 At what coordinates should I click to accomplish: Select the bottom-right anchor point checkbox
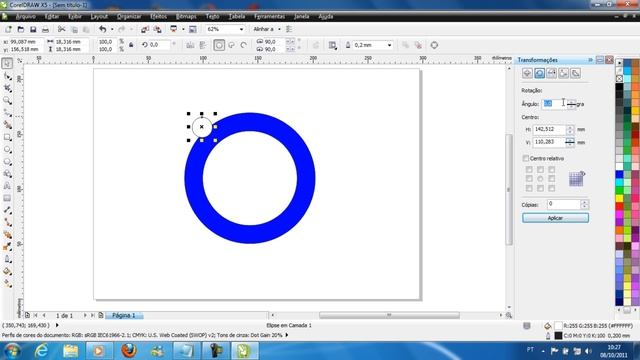point(551,188)
